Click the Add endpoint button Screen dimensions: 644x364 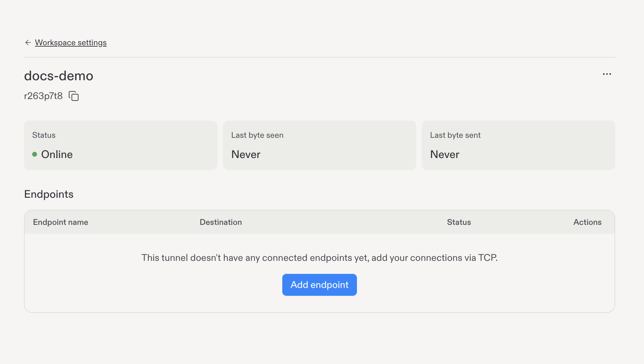[320, 285]
